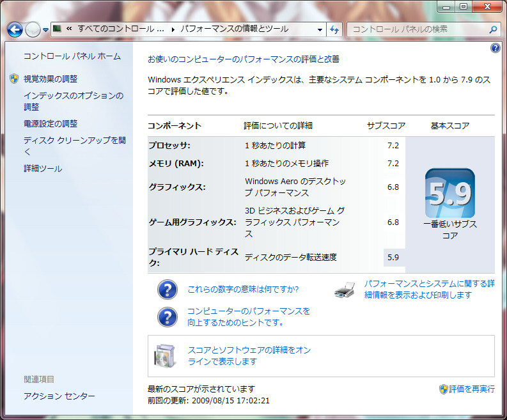Expand the address bar history dropdown arrow
Screen dimensions: 507x420
(x=320, y=29)
